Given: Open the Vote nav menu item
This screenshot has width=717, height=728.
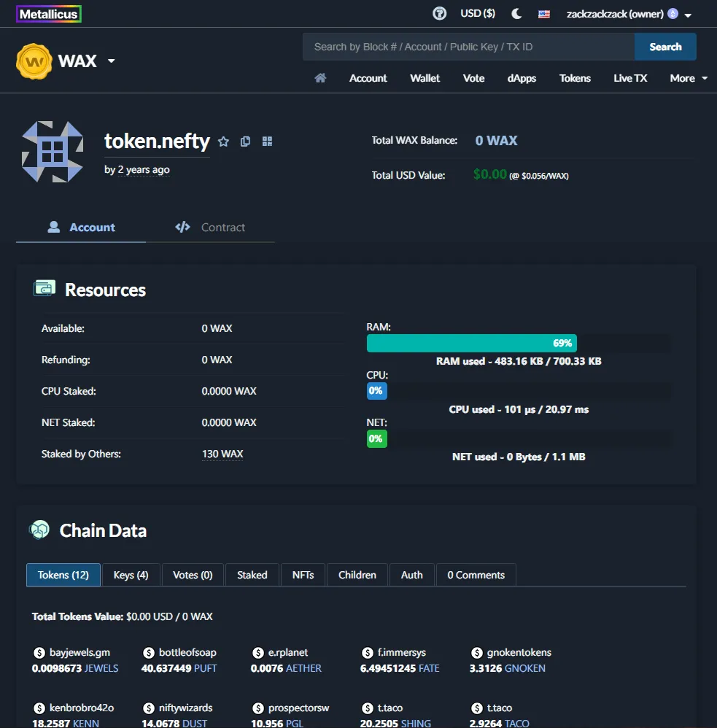Looking at the screenshot, I should click(473, 78).
